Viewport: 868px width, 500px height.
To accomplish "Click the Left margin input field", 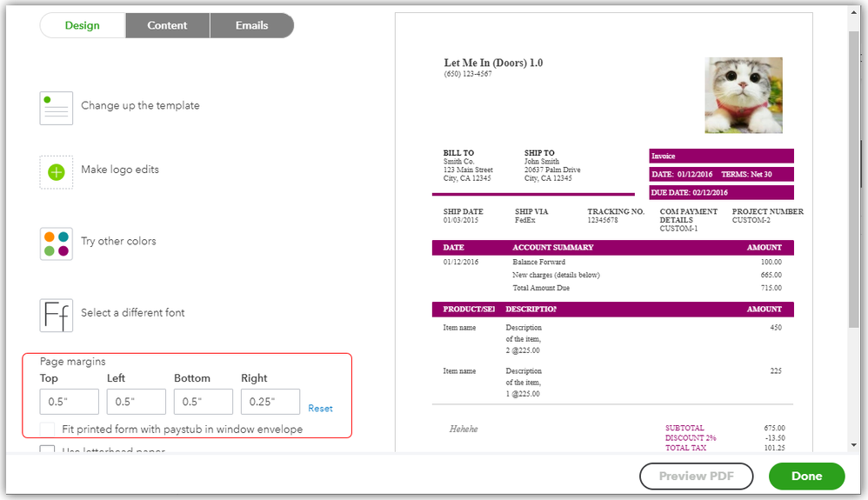I will point(137,402).
